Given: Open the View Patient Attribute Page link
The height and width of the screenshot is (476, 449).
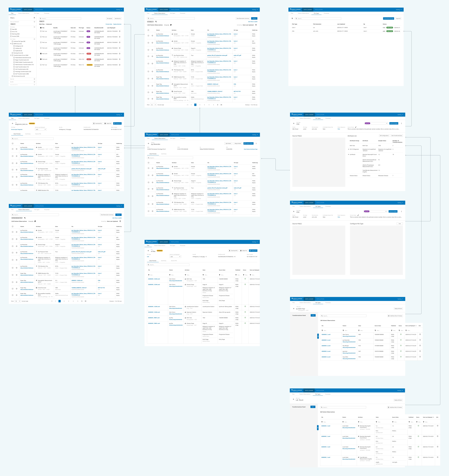Looking at the screenshot, I should click(x=251, y=149).
